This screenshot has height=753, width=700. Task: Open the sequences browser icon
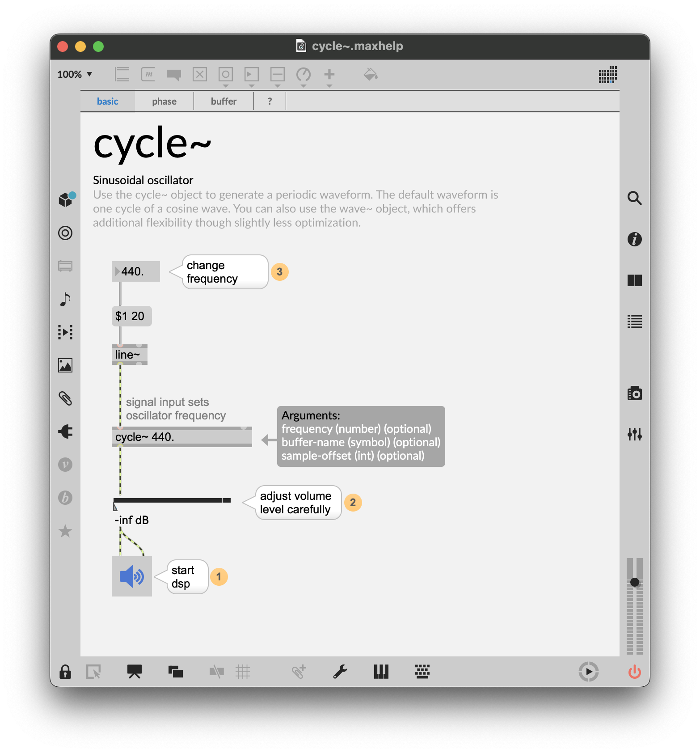65,332
